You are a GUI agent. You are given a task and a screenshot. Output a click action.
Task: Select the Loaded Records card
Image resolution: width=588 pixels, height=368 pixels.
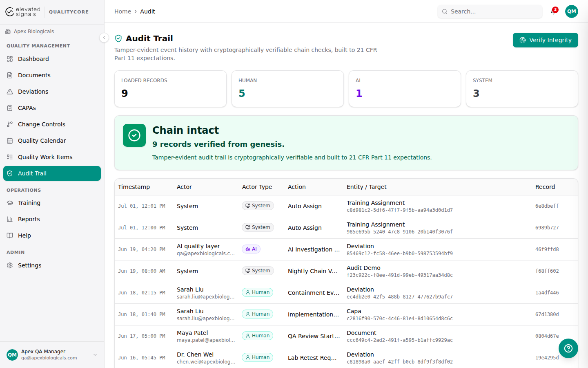pyautogui.click(x=170, y=89)
